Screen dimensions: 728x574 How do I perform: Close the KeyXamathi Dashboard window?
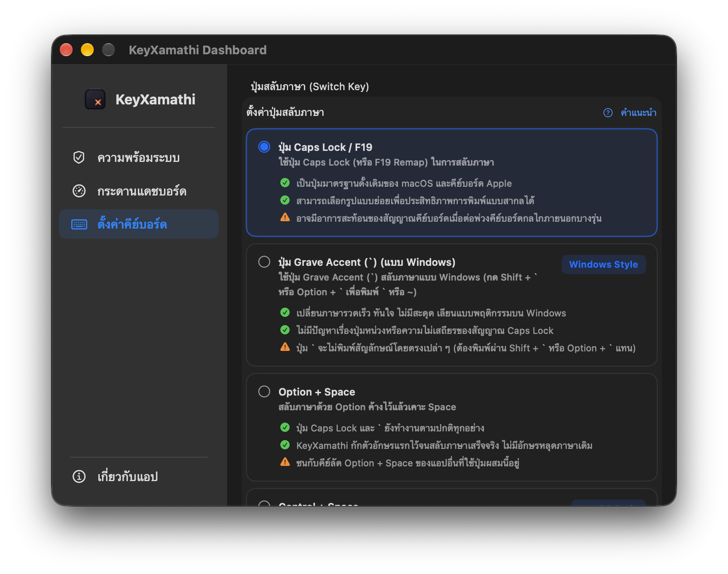[x=66, y=50]
